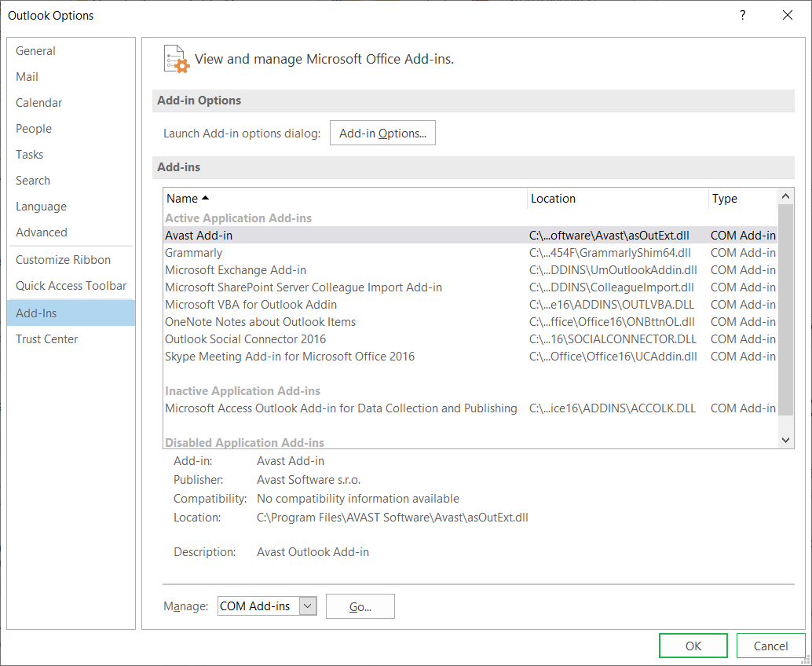Screen dimensions: 812x666
Task: Select Outlook Social Connector 2016 row
Action: [x=470, y=338]
